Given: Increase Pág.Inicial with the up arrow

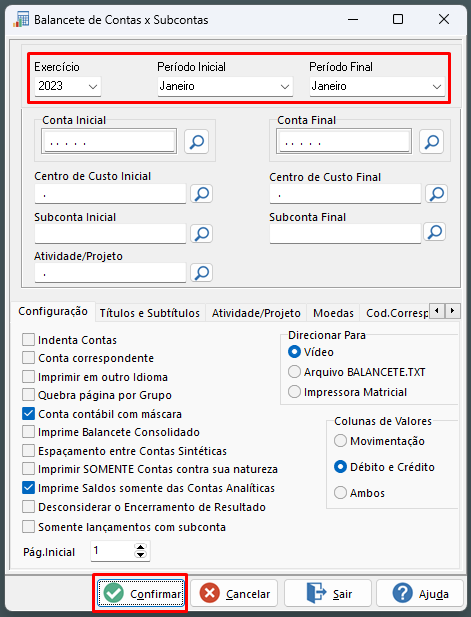Looking at the screenshot, I should pyautogui.click(x=140, y=547).
